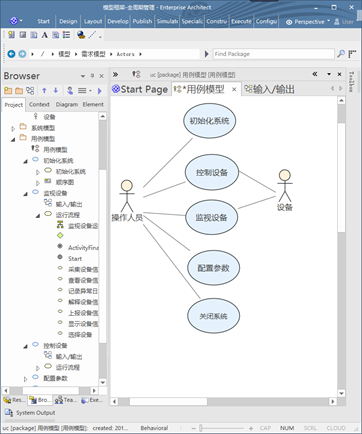
Task: Open the Browser panel title dropdown arrow
Action: coord(83,76)
